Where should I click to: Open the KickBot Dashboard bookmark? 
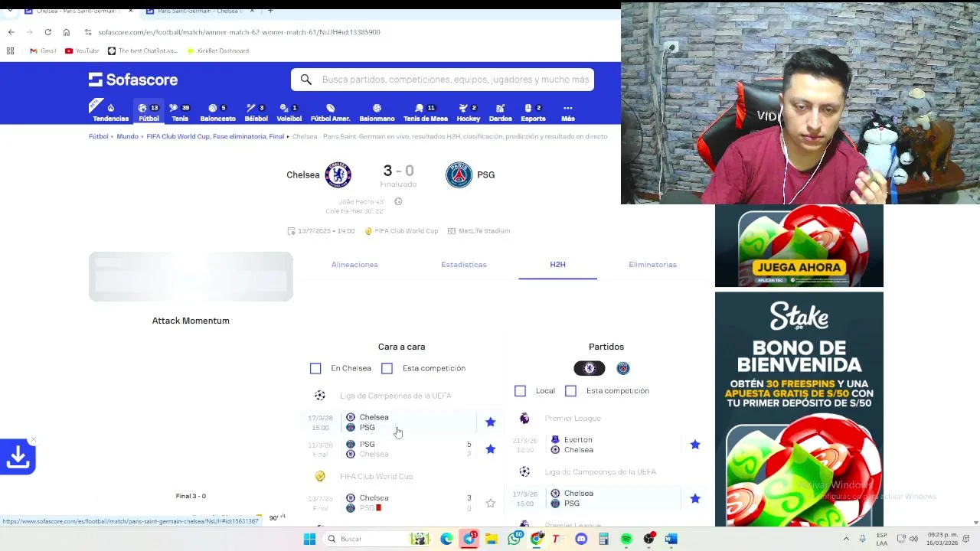coord(217,51)
